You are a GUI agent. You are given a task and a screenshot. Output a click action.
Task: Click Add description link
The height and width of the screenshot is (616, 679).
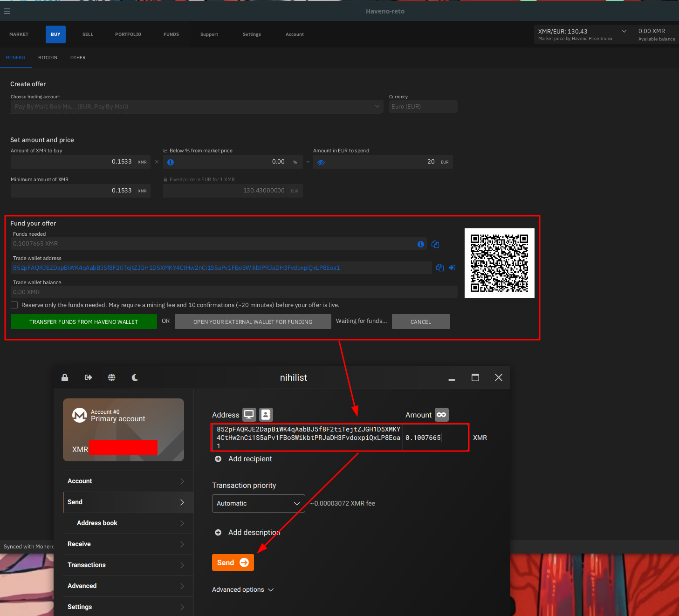[254, 533]
